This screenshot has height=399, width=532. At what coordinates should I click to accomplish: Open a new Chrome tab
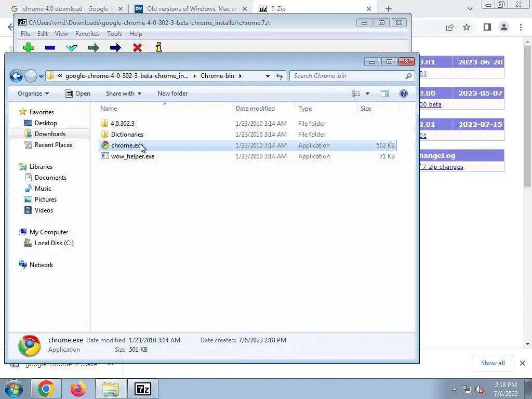[x=389, y=9]
